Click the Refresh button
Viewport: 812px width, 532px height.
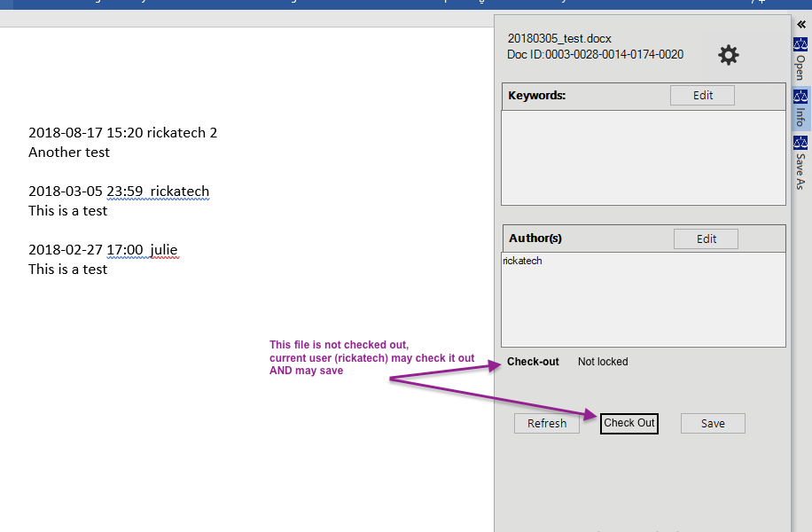coord(547,423)
